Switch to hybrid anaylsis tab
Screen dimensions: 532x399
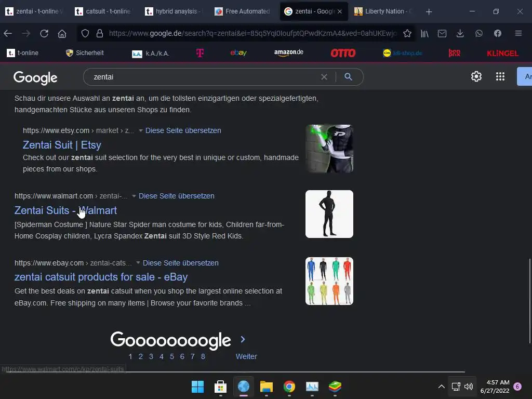pos(174,11)
